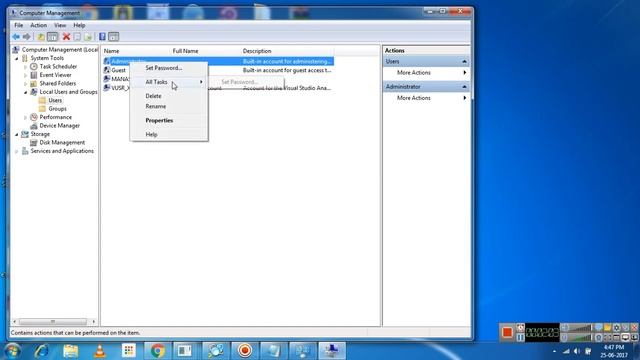Open the colorful grid app on the taskbar

(x=129, y=351)
